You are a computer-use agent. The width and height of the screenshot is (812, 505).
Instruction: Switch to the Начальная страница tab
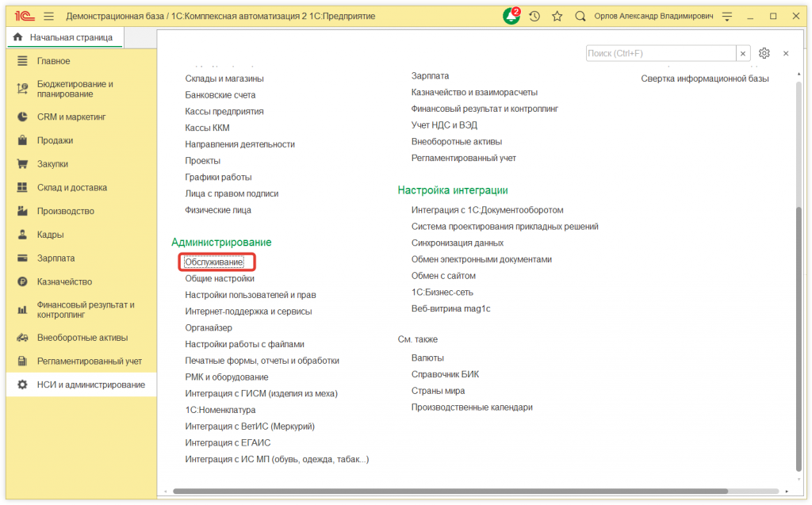[71, 37]
